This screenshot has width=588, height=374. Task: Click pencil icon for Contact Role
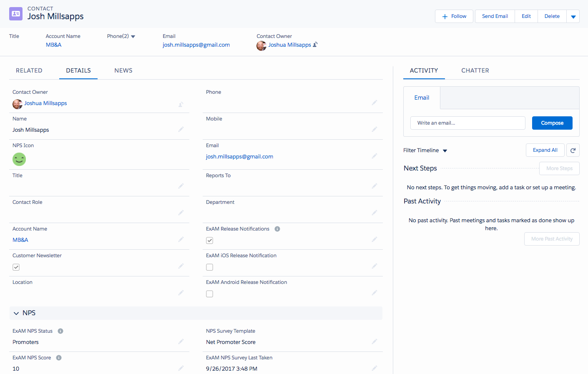pyautogui.click(x=181, y=213)
